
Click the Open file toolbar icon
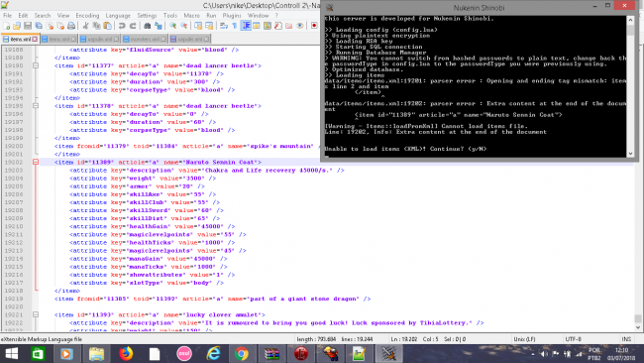(17, 26)
